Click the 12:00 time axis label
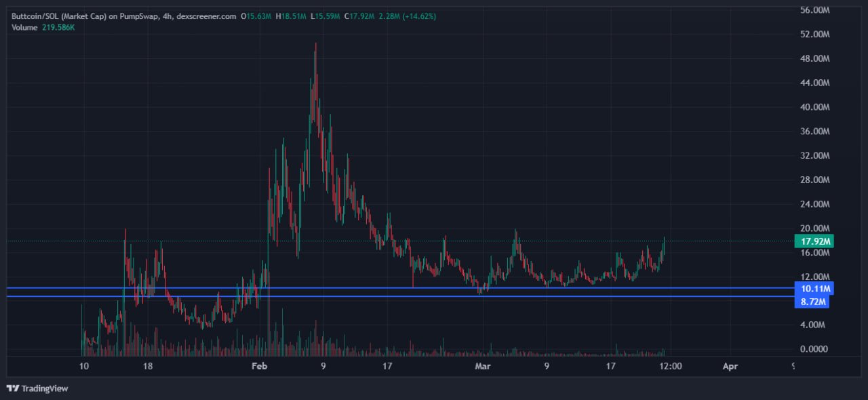The height and width of the screenshot is (400, 868). click(671, 366)
